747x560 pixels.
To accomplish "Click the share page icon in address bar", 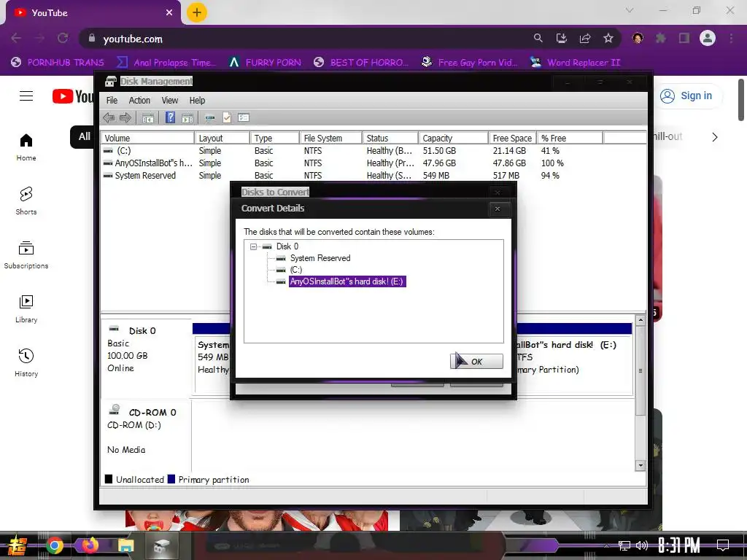I will [585, 38].
